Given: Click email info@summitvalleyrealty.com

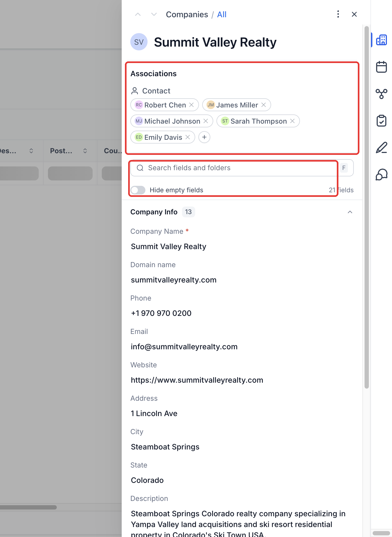Looking at the screenshot, I should [184, 347].
